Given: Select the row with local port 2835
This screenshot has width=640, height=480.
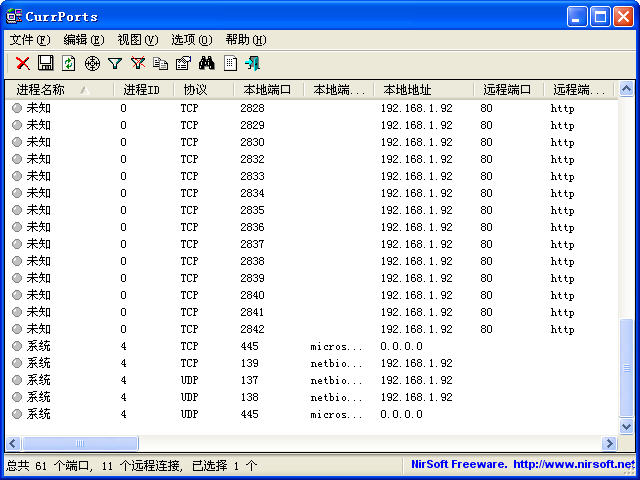Looking at the screenshot, I should pos(311,210).
